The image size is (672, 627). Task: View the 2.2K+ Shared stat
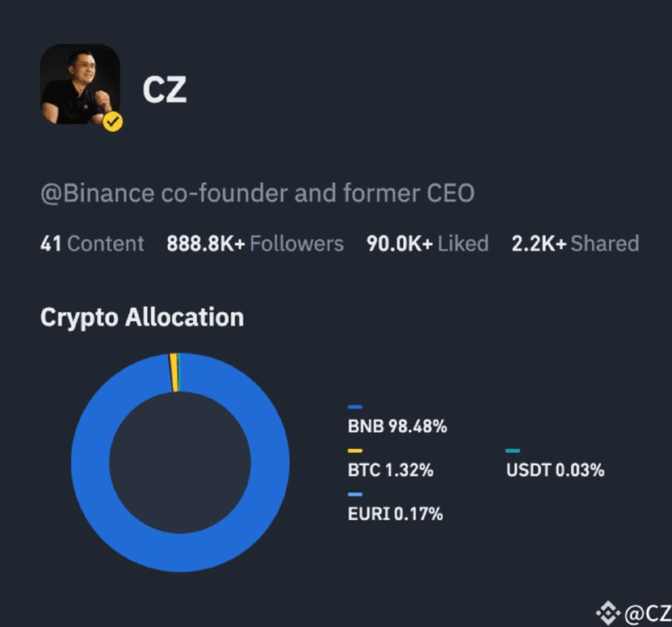(575, 244)
